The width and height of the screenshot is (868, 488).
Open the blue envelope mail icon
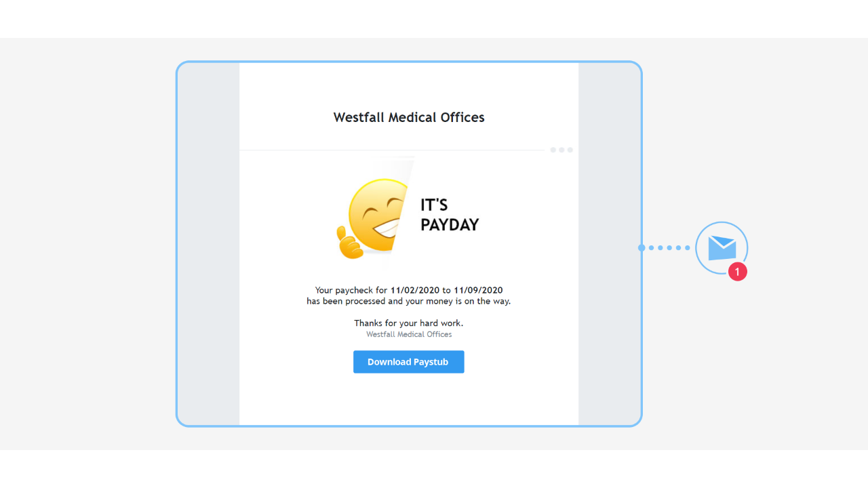click(722, 248)
